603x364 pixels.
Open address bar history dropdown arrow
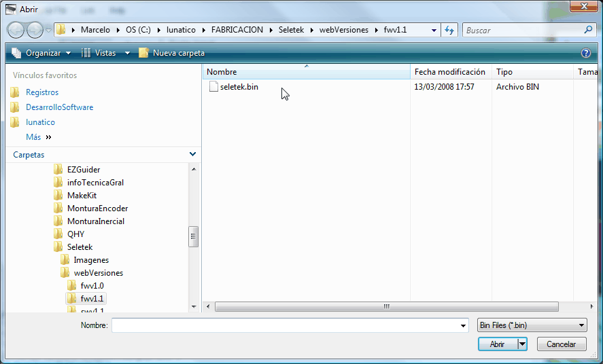tap(434, 30)
